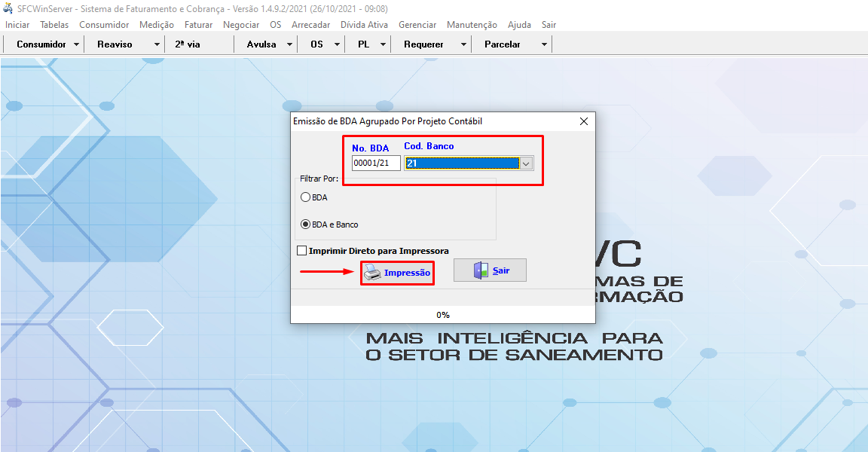Viewport: 868px width, 452px height.
Task: Open the Parcelar toolbar dropdown arrow
Action: coord(544,44)
